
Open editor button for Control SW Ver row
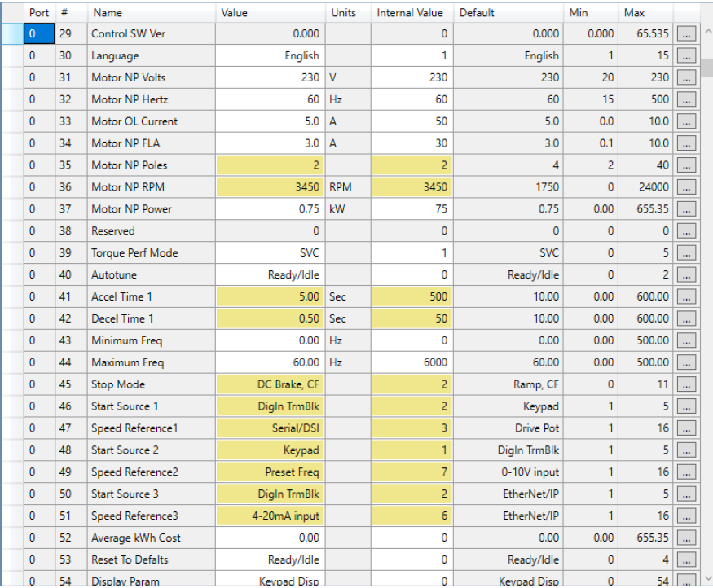[686, 34]
